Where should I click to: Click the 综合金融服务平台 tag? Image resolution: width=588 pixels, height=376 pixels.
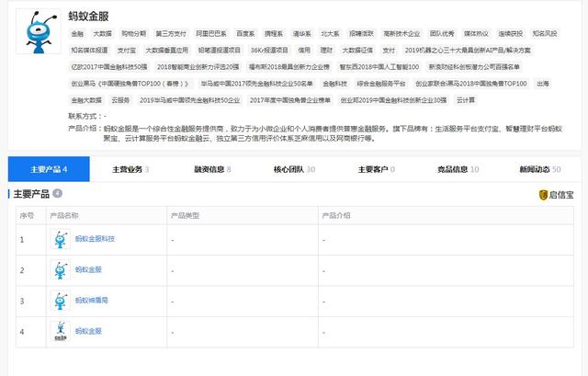pos(381,84)
